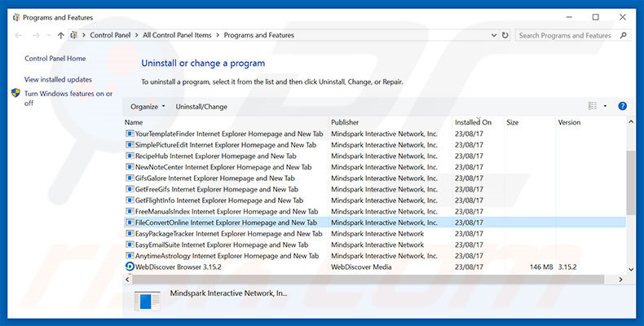The width and height of the screenshot is (644, 326).
Task: Click the up one level arrow
Action: 61,35
